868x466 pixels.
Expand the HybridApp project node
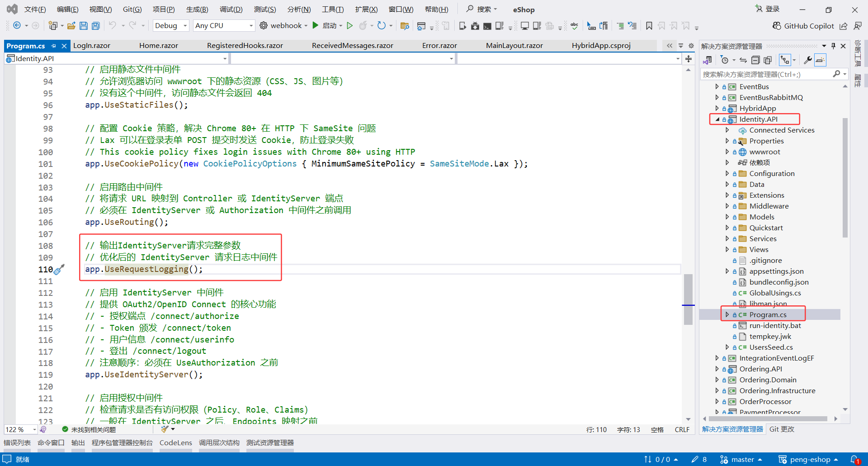click(717, 109)
